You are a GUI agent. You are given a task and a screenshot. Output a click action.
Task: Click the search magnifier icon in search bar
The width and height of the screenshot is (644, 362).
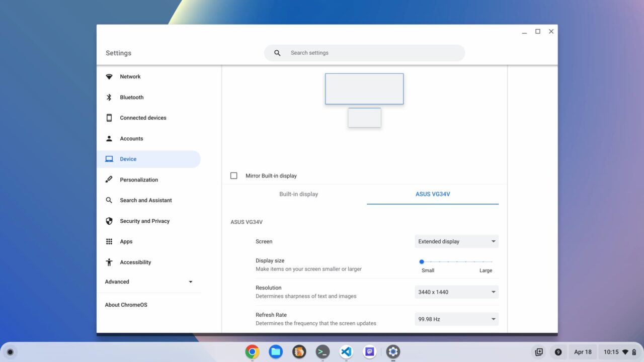point(277,53)
